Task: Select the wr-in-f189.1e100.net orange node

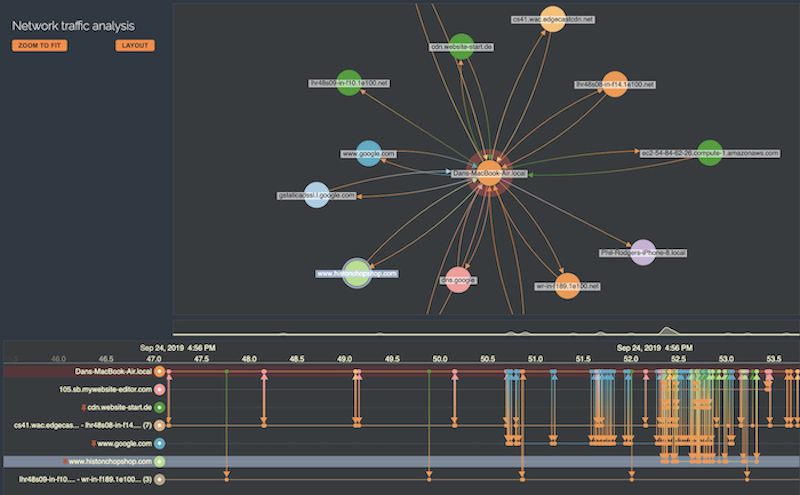Action: coord(567,286)
